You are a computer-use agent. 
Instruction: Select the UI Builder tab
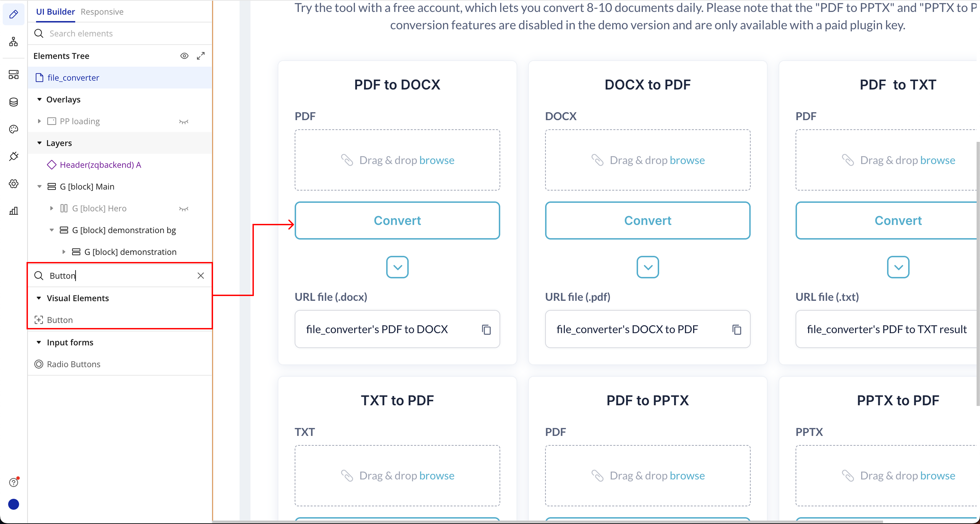[x=55, y=12]
